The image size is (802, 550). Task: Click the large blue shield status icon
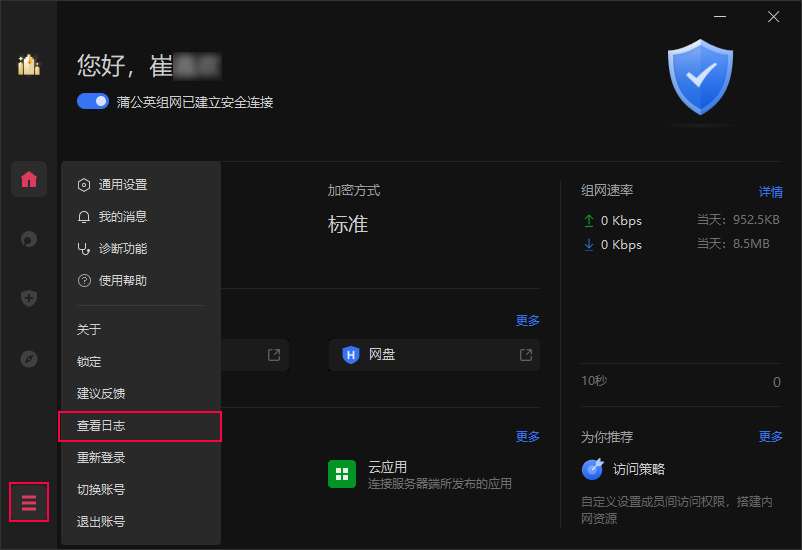coord(700,77)
